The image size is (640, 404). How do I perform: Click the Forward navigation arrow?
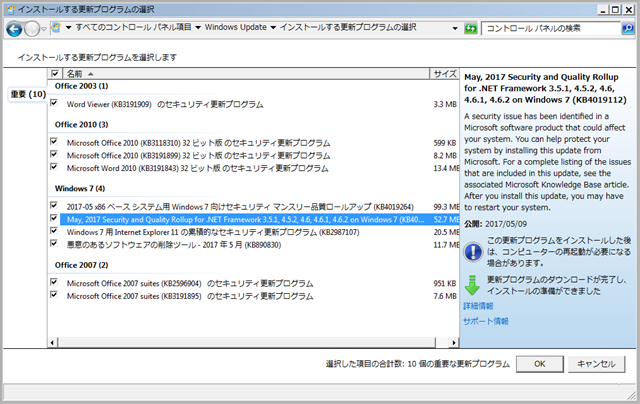tap(32, 29)
